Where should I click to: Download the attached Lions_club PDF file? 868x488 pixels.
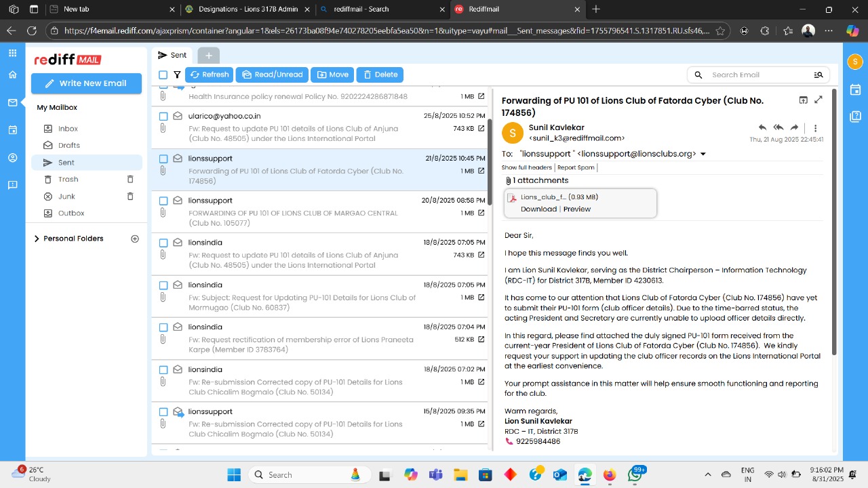coord(538,209)
